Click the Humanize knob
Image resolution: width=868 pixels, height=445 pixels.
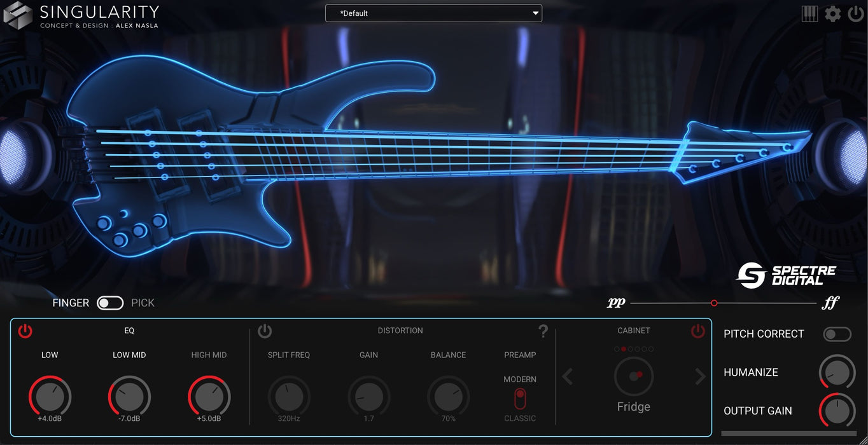click(x=837, y=372)
